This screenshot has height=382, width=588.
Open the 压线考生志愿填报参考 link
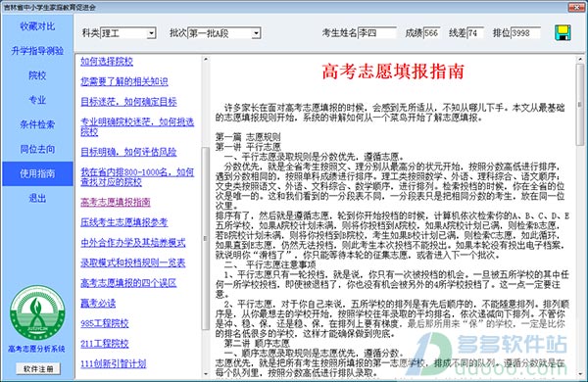124,222
